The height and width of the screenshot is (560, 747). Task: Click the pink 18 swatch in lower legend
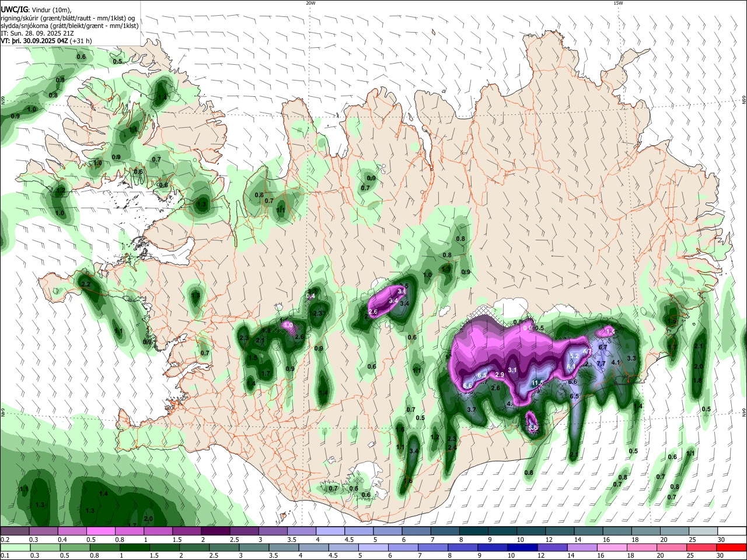point(641,547)
